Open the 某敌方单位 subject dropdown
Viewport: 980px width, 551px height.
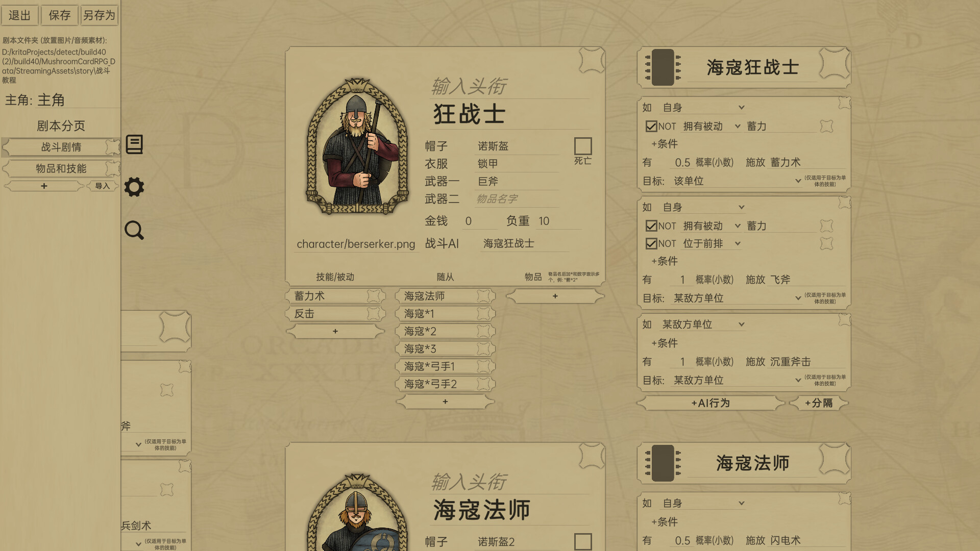pos(702,324)
